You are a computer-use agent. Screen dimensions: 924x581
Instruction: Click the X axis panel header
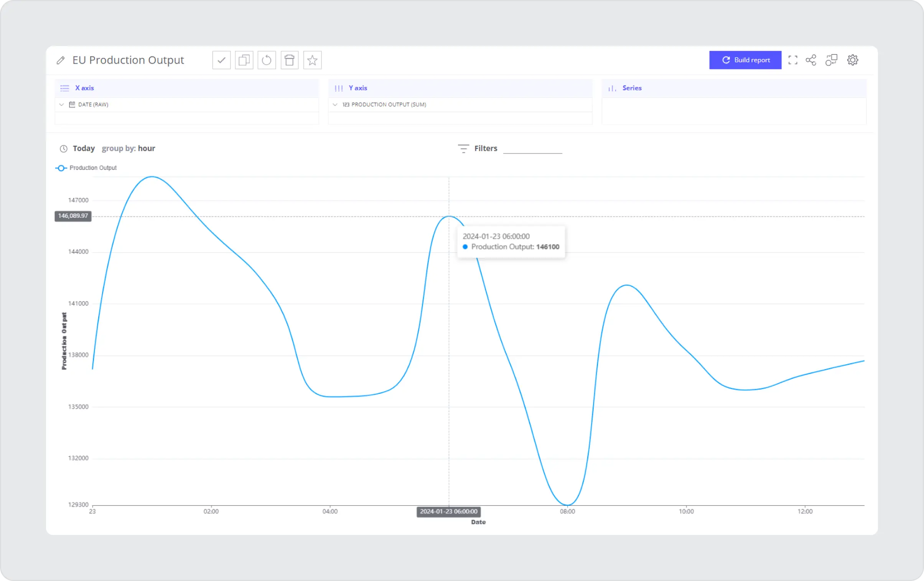(x=84, y=88)
